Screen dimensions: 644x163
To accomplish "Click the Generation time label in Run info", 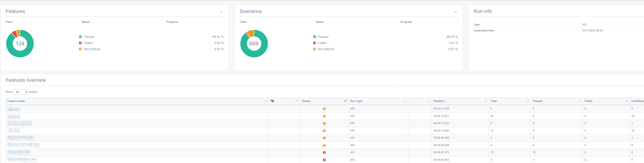I will tap(484, 30).
